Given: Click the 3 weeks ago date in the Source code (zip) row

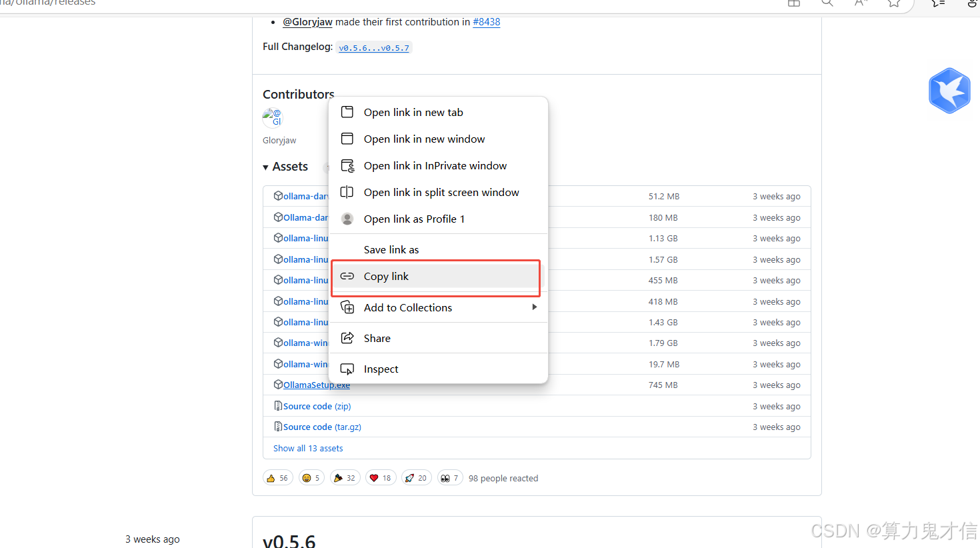Looking at the screenshot, I should pos(777,406).
